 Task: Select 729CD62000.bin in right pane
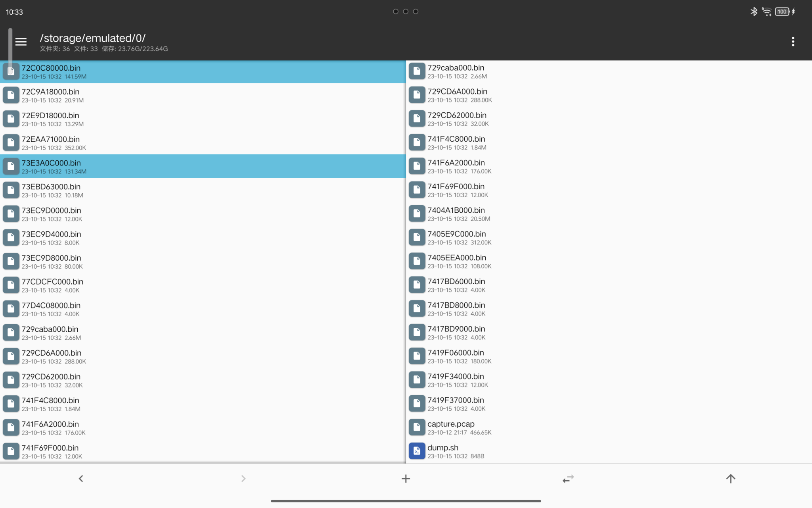click(609, 119)
